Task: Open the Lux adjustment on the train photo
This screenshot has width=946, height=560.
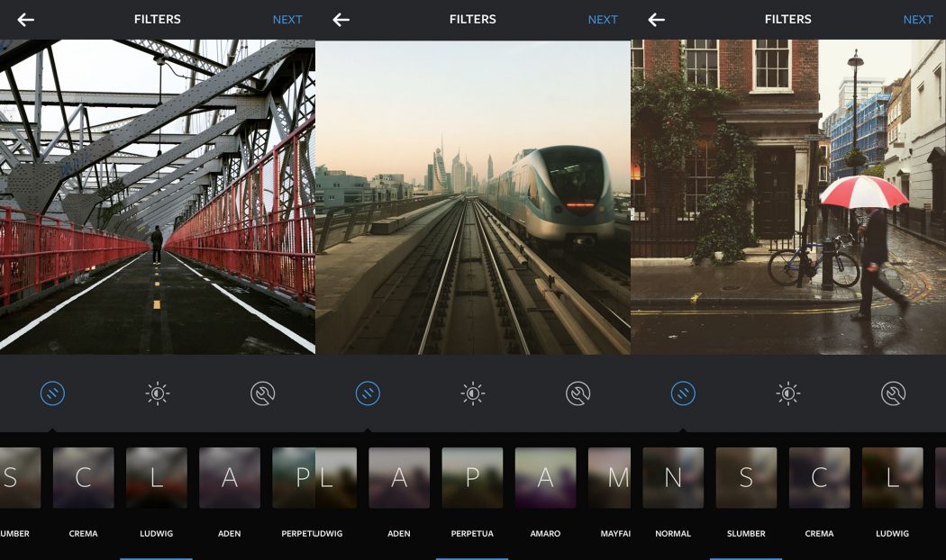Action: (x=472, y=392)
